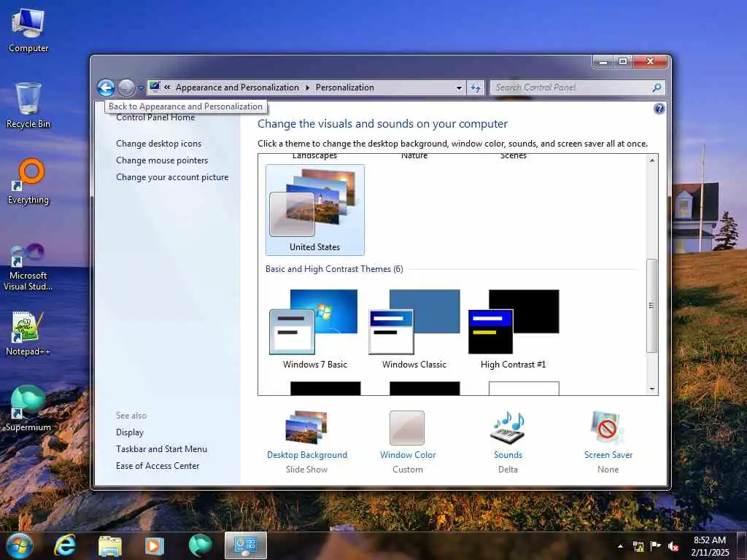Expand address bar previous locations dropdown
The image size is (747, 560).
pyautogui.click(x=459, y=87)
